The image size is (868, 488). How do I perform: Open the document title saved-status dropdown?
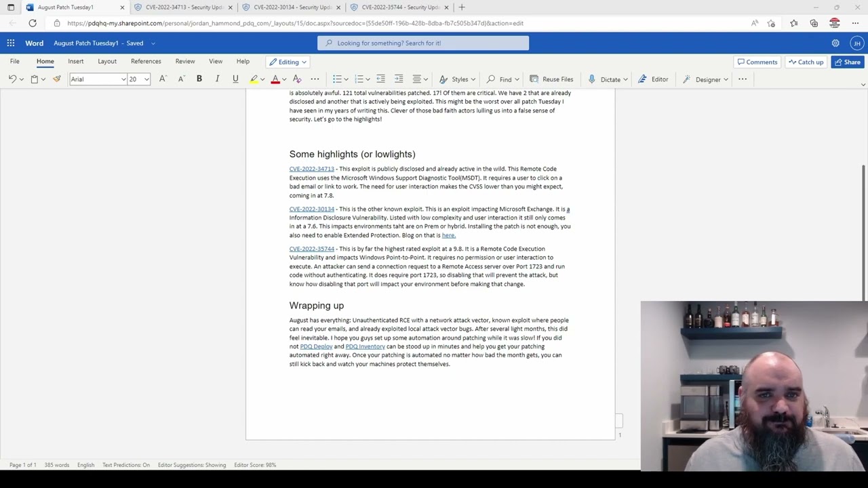153,43
